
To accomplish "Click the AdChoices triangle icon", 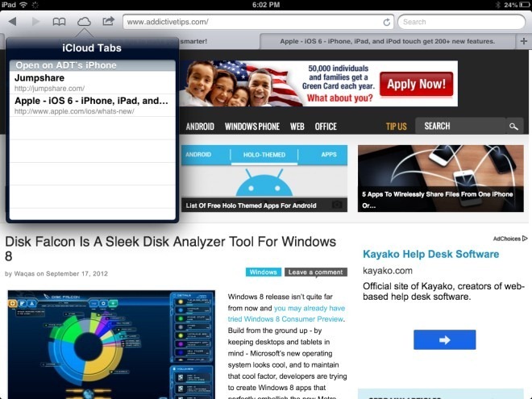I will [x=525, y=239].
